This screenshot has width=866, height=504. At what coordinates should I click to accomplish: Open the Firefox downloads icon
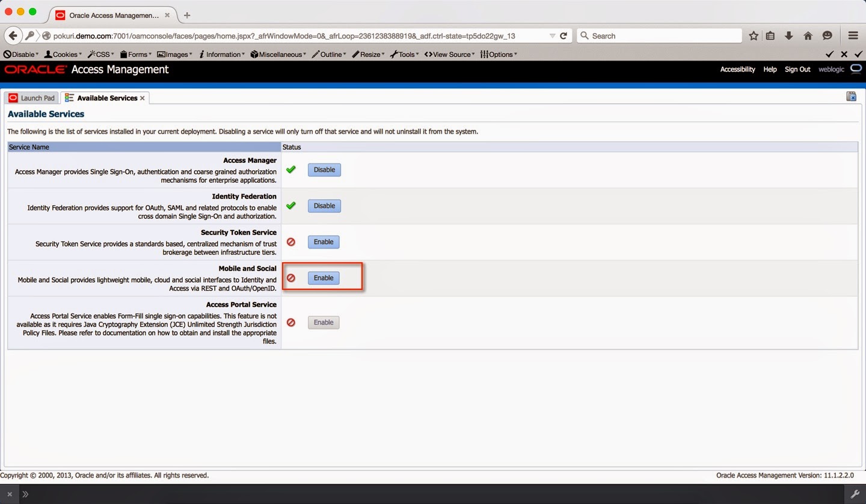coord(789,35)
